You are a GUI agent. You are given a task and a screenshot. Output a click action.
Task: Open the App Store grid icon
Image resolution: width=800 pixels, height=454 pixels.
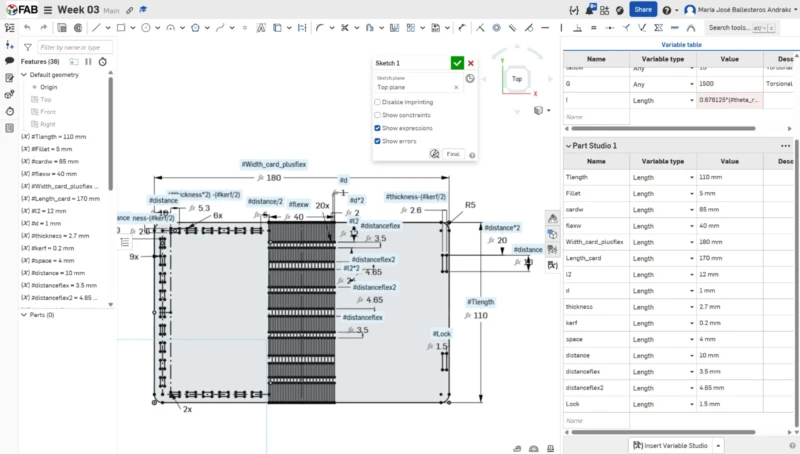pyautogui.click(x=605, y=10)
